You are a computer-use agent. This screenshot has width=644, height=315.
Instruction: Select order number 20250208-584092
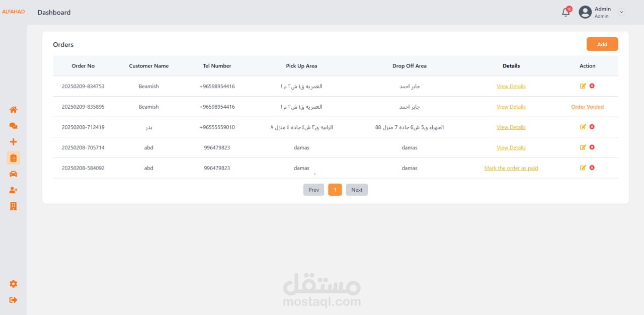pyautogui.click(x=83, y=168)
